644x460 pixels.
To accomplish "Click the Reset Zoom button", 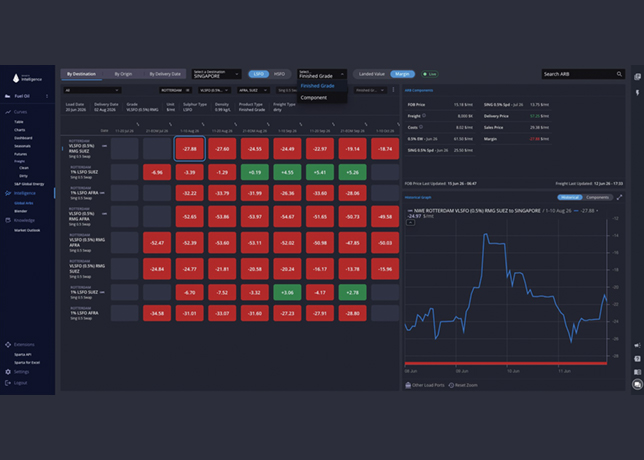I will 463,385.
